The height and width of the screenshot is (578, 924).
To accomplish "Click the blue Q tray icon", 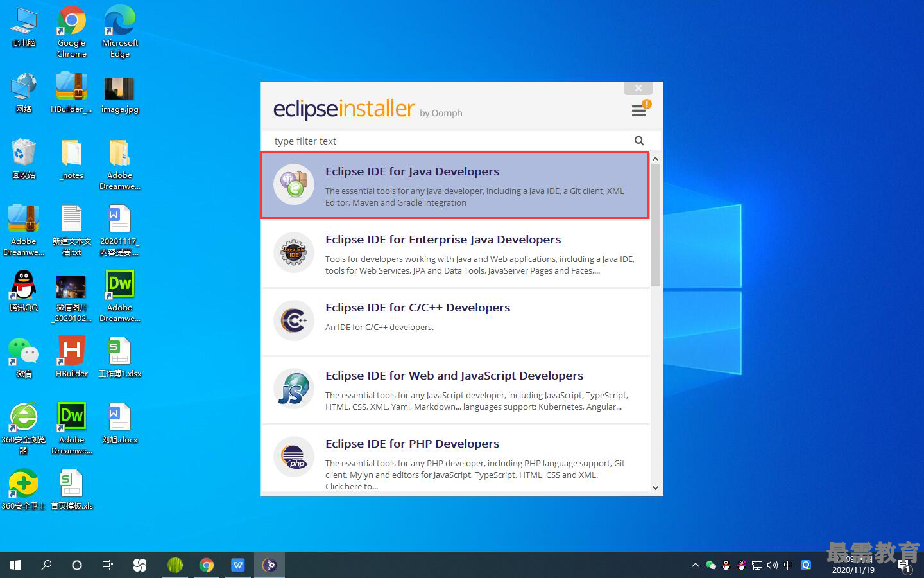I will tap(806, 565).
